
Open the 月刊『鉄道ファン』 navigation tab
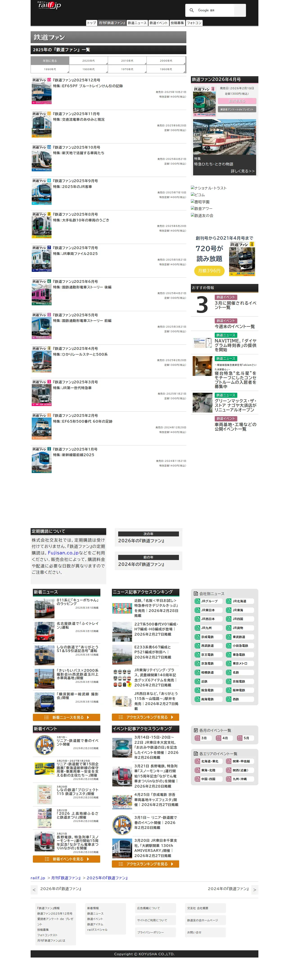point(112,23)
